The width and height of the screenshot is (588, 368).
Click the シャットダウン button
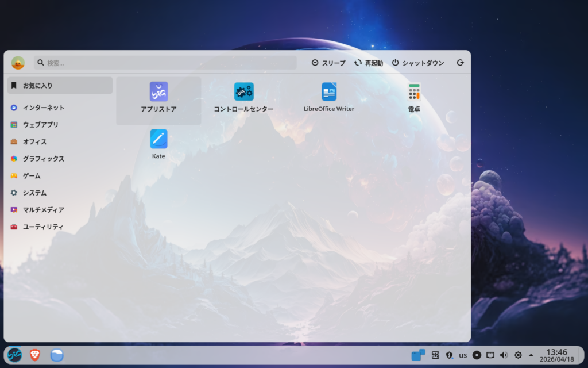click(x=418, y=63)
